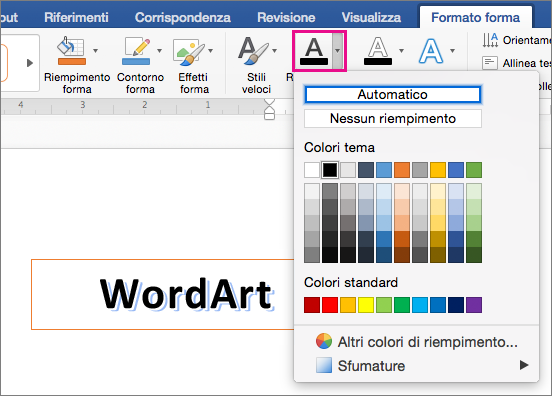Click the Orientamento text direction icon
The height and width of the screenshot is (396, 552).
tap(490, 40)
